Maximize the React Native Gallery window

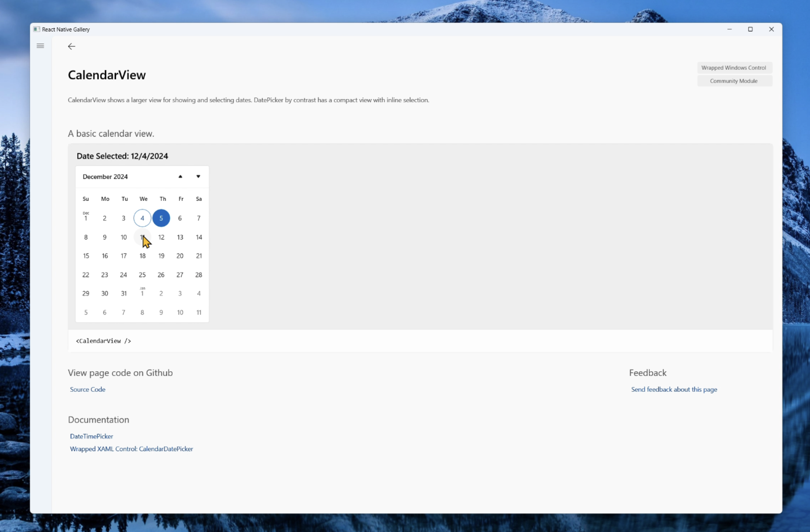pyautogui.click(x=750, y=29)
